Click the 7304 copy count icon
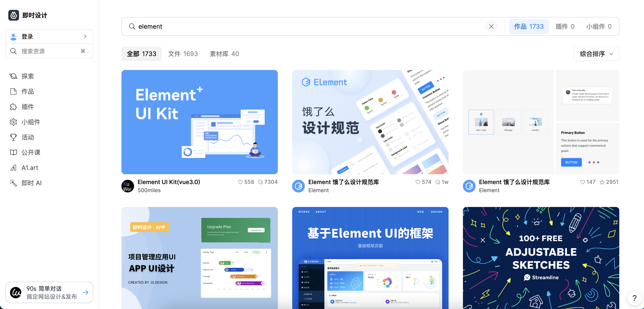Screen dimensions: 644x309 [x=261, y=182]
